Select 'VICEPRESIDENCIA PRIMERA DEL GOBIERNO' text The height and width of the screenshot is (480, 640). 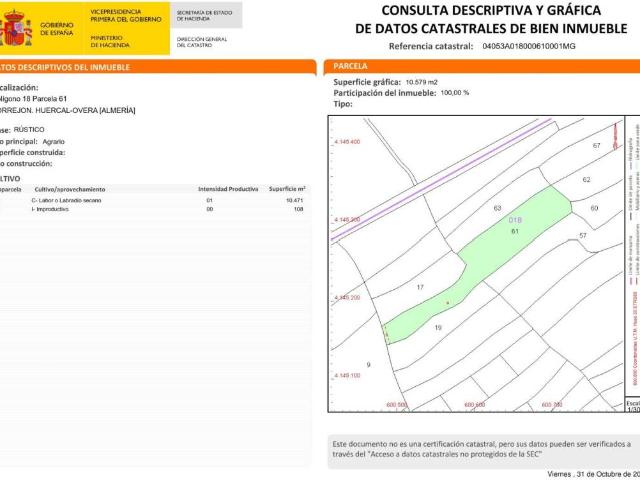click(126, 16)
